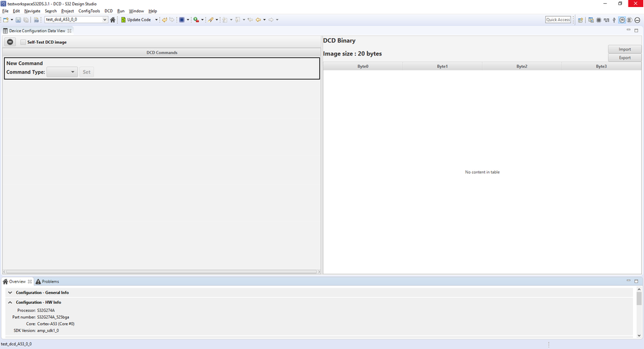This screenshot has height=349, width=644.
Task: Click the DCD Commands header bar
Action: (x=162, y=53)
